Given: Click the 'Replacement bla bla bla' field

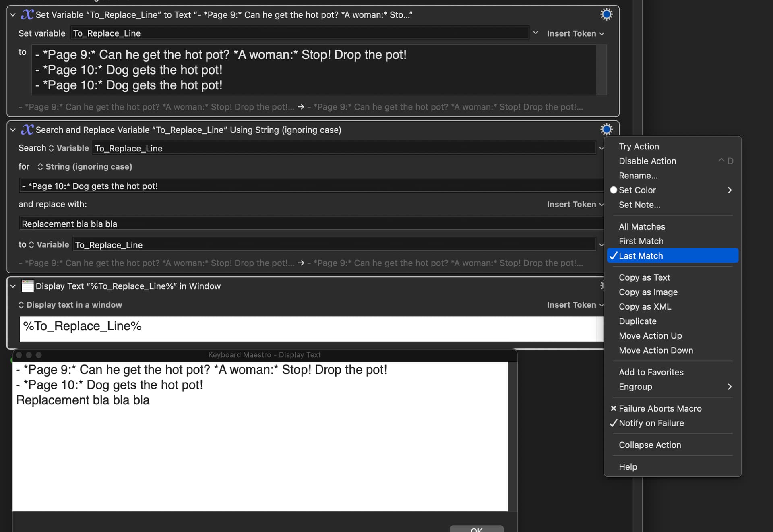Looking at the screenshot, I should point(311,224).
